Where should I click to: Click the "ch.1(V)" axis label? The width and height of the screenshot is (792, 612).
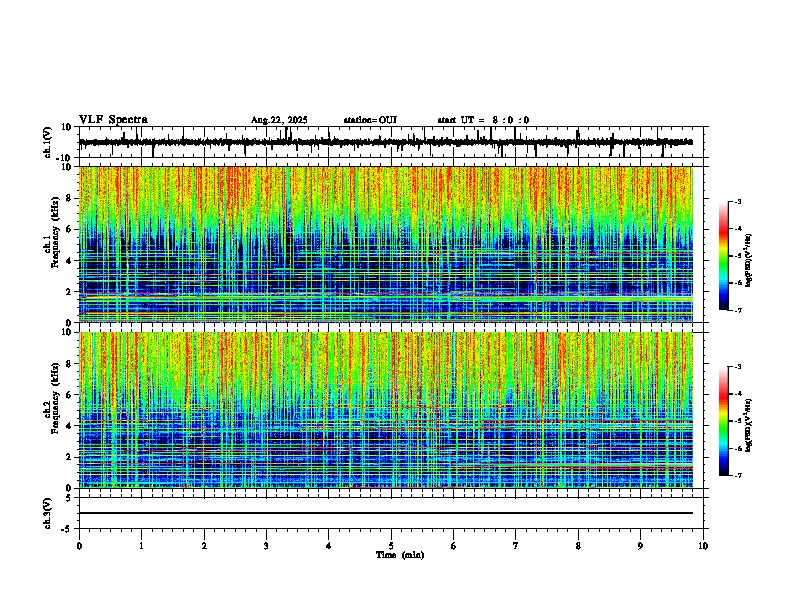[48, 142]
